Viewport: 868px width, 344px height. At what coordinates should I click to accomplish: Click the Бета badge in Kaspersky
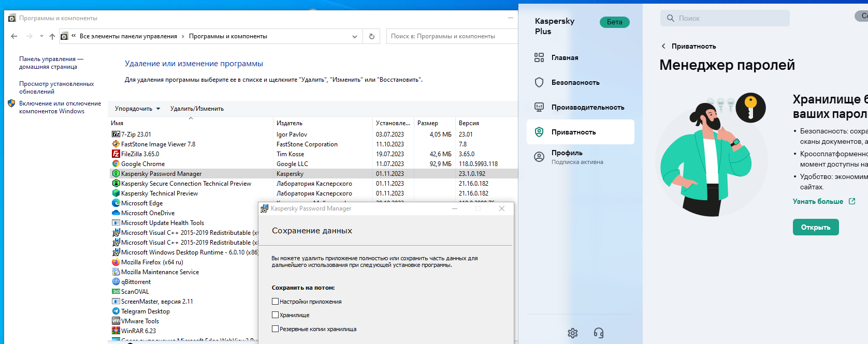tap(615, 22)
